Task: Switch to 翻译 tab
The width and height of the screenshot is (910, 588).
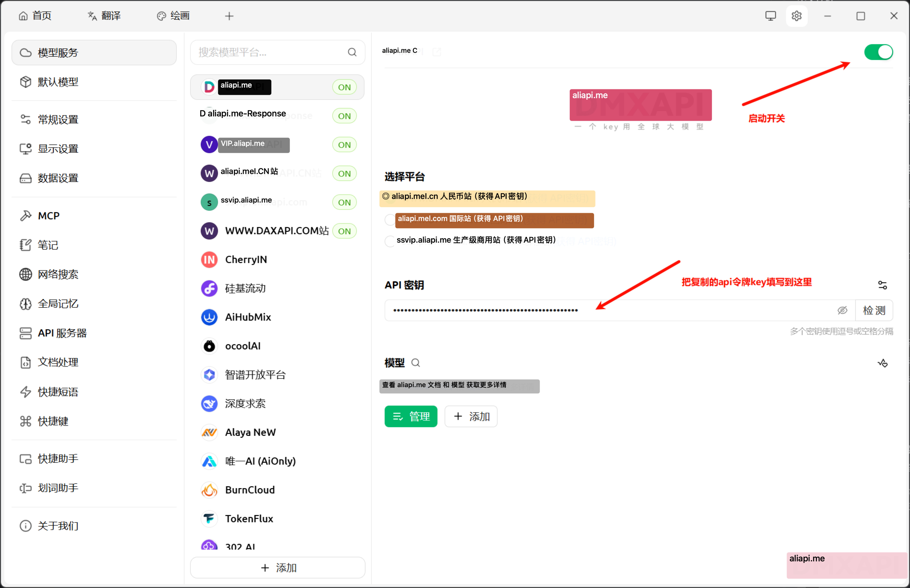Action: [104, 16]
